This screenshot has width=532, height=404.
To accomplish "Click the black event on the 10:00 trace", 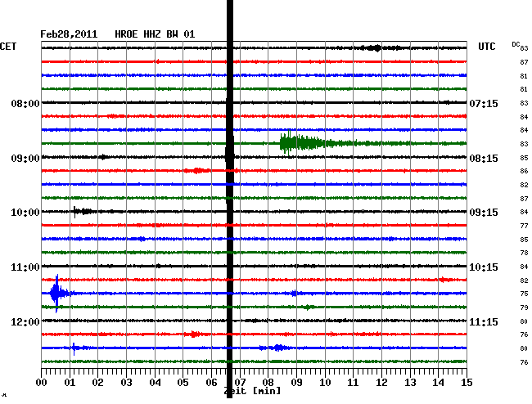I will pos(82,212).
